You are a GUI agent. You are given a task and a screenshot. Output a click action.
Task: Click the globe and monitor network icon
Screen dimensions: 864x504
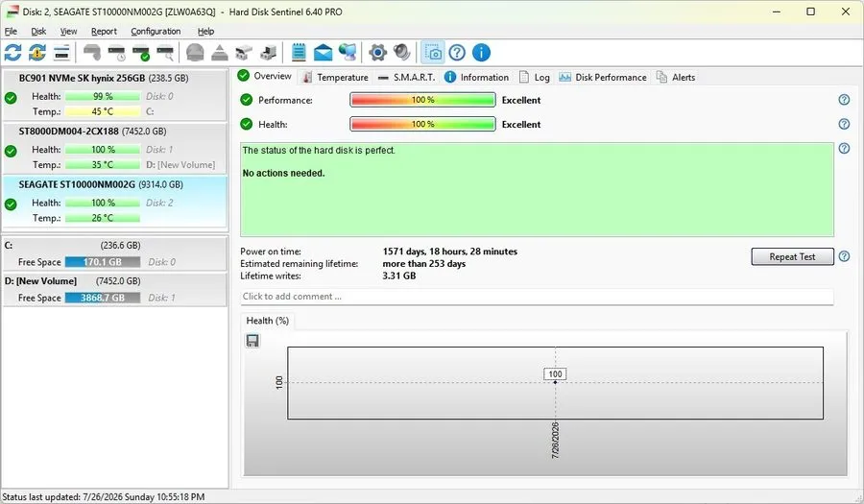point(348,53)
